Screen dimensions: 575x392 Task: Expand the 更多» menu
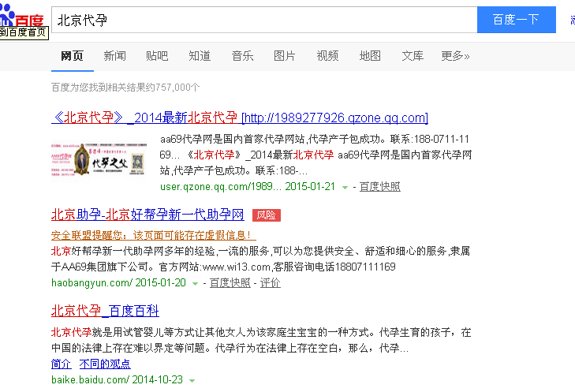455,56
